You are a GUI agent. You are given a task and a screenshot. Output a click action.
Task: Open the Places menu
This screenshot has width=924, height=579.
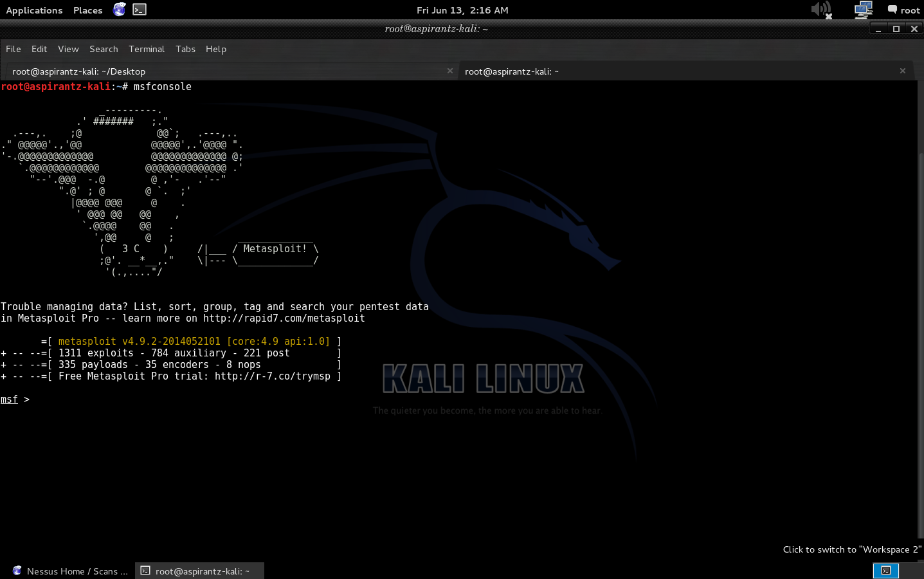(x=88, y=10)
